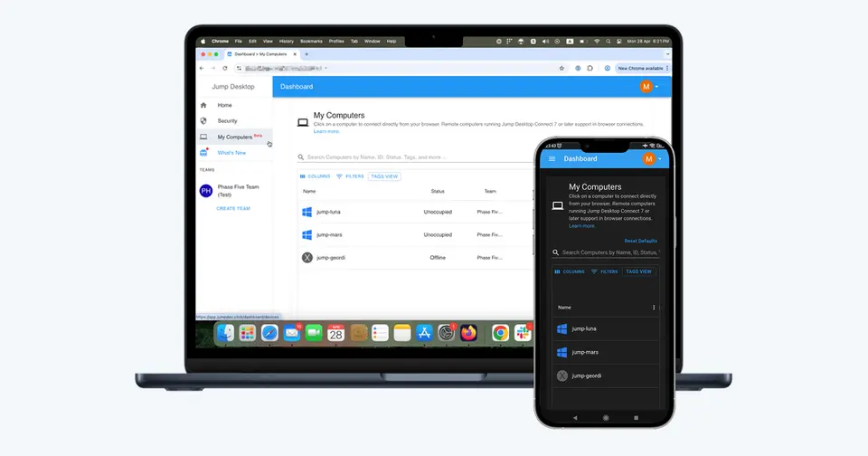868x456 pixels.
Task: Sort by Team column header
Action: click(x=490, y=191)
